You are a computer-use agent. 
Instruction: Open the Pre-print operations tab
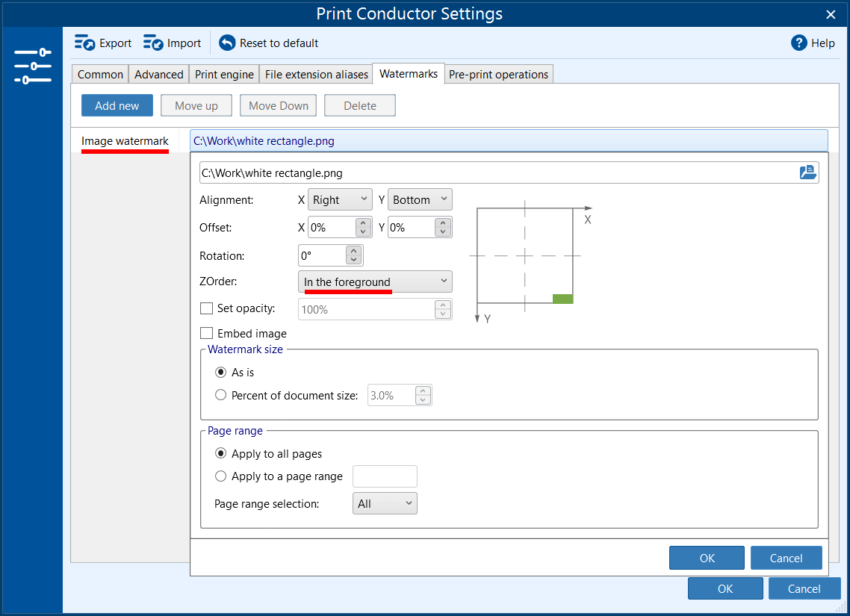click(x=499, y=74)
